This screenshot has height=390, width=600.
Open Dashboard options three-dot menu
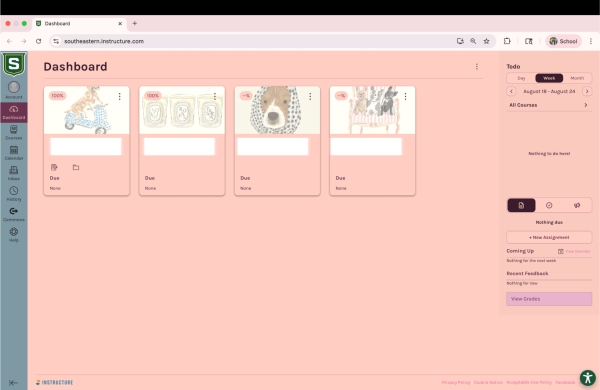[x=477, y=67]
